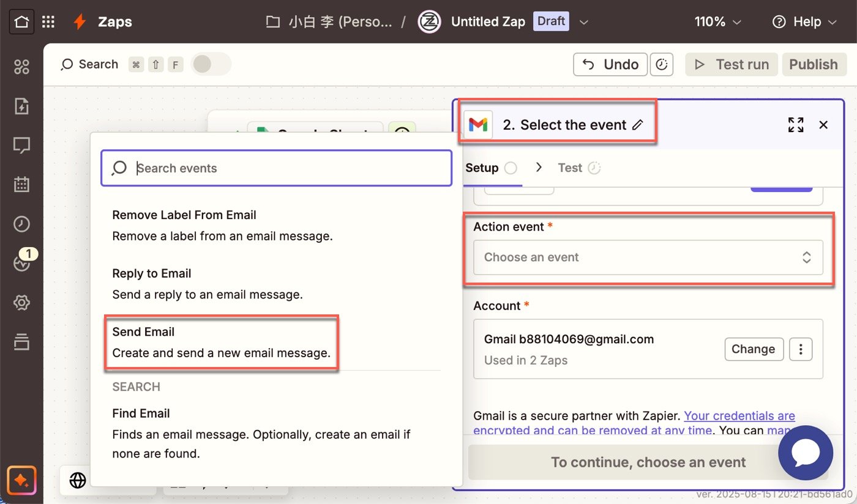This screenshot has height=504, width=857.
Task: Click the Untitled Zap title
Action: [488, 22]
